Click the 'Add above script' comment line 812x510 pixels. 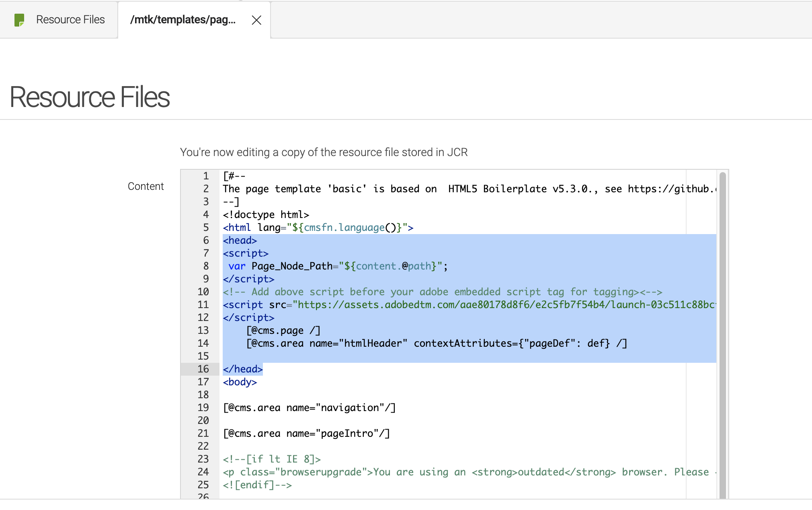tap(443, 292)
